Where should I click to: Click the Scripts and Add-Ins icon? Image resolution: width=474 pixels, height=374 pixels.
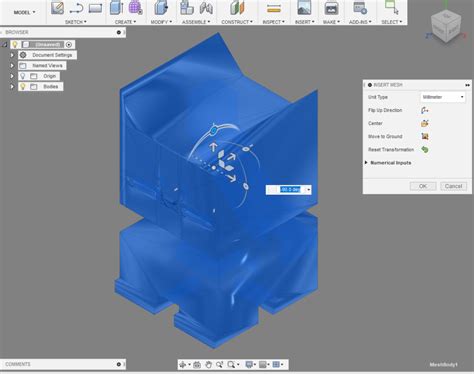click(360, 8)
